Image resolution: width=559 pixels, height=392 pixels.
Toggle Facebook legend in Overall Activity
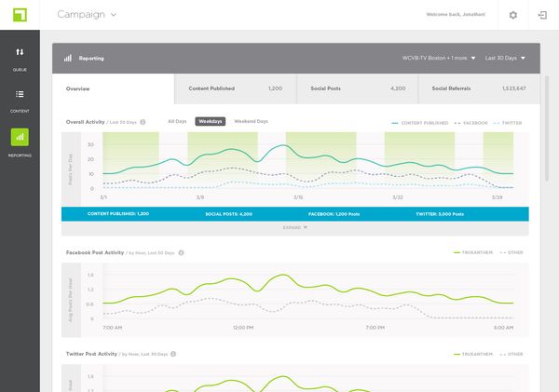[470, 123]
